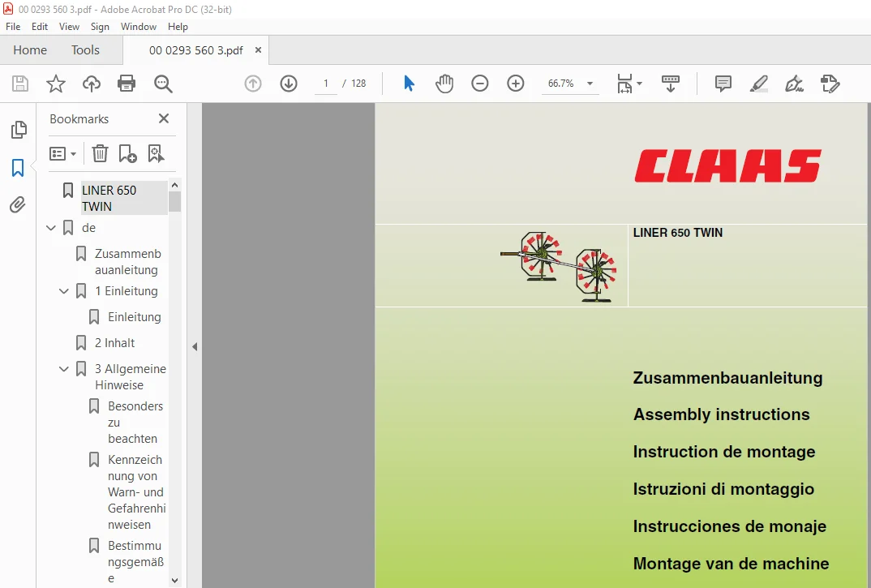871x588 pixels.
Task: Click 'Instruction de montage' text
Action: coord(723,452)
